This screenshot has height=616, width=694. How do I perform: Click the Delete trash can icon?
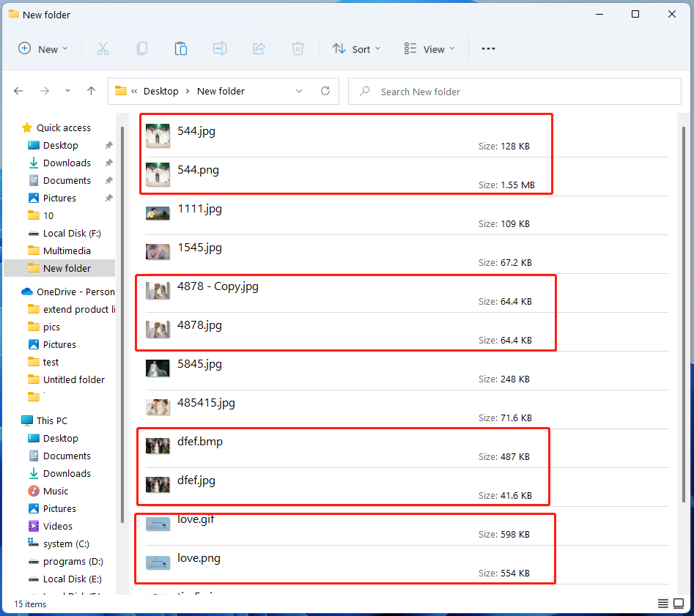[x=298, y=49]
